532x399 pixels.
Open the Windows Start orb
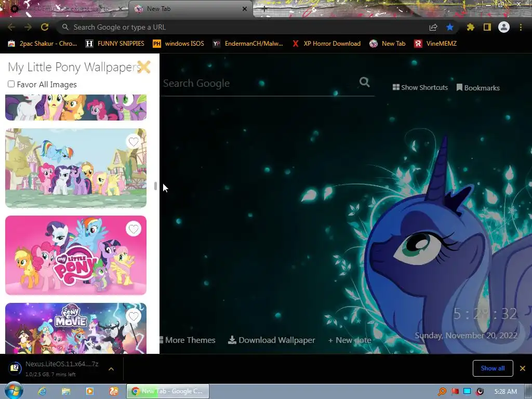click(x=14, y=391)
